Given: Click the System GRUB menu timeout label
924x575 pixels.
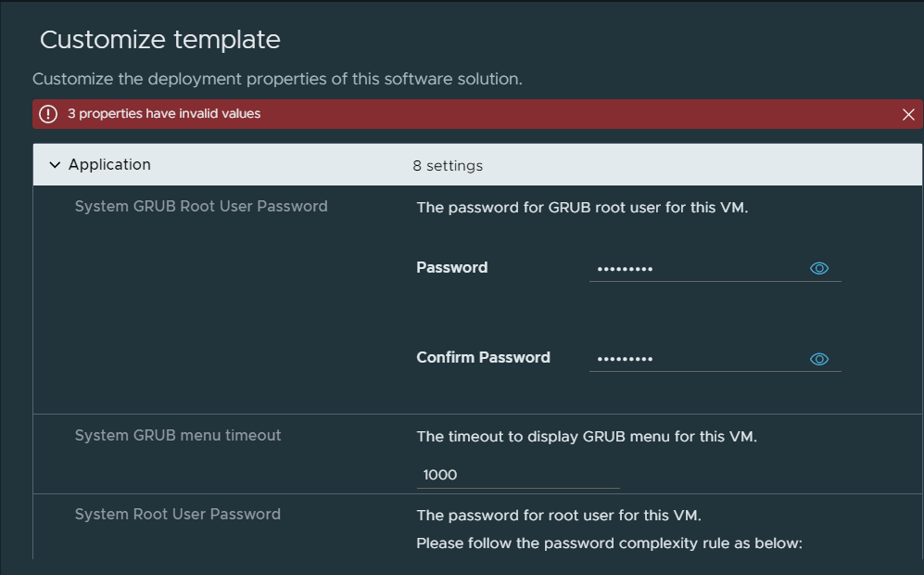Looking at the screenshot, I should tap(178, 435).
